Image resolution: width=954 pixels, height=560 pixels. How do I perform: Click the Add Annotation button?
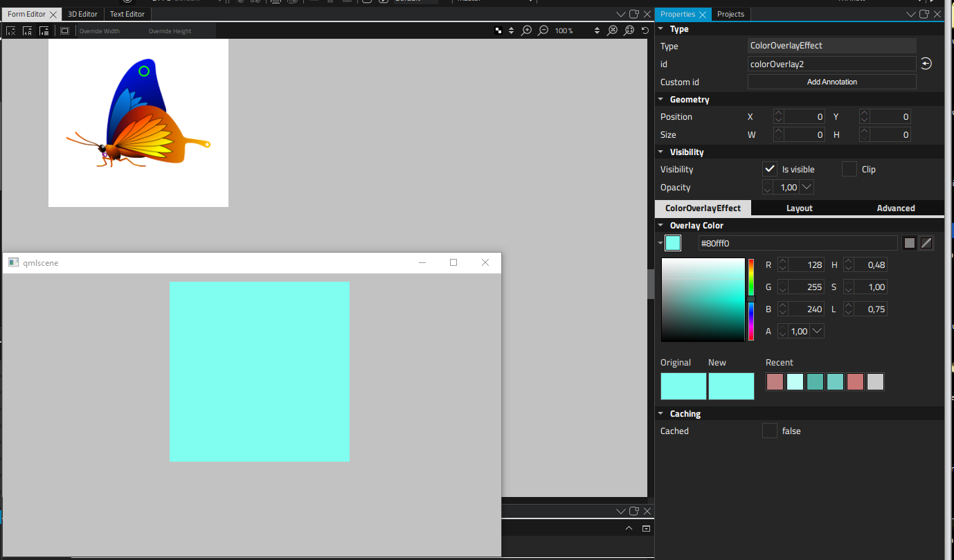pos(831,82)
